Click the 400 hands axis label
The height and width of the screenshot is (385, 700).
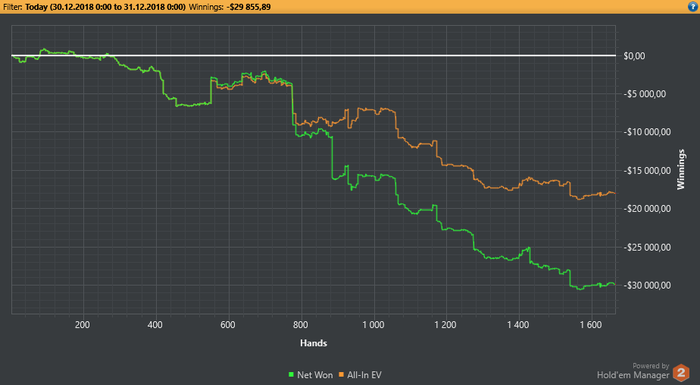click(155, 325)
